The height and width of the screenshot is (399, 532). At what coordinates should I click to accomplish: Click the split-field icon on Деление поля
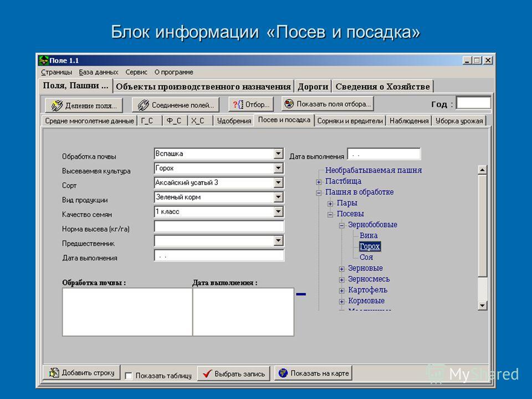click(57, 105)
